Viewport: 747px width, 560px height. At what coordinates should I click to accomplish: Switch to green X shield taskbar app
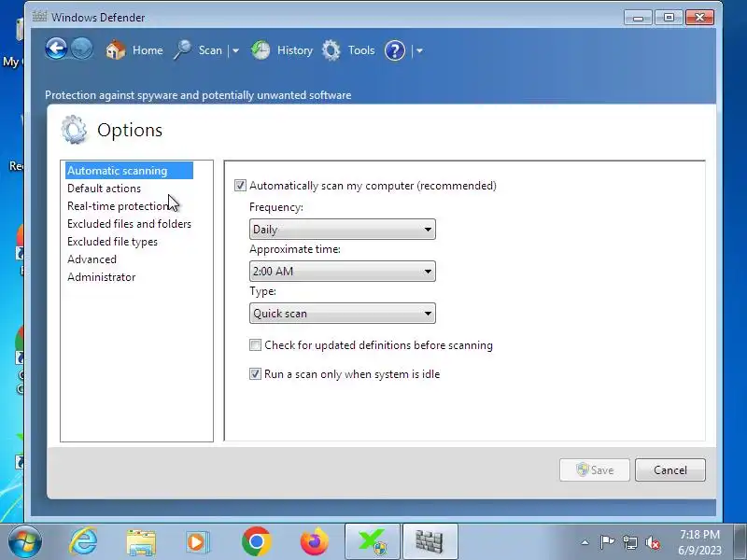(373, 542)
